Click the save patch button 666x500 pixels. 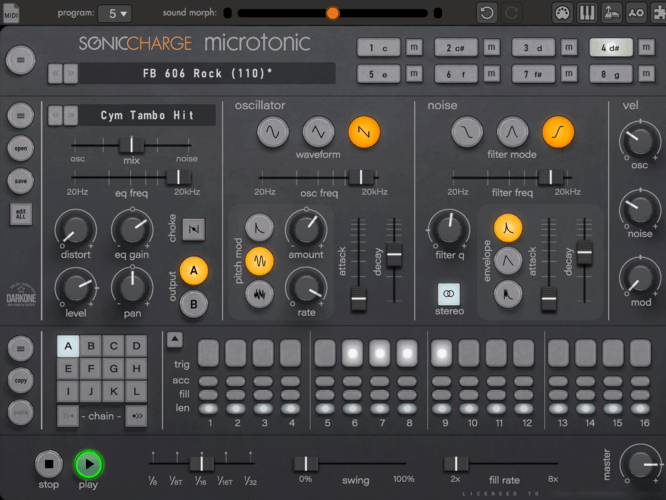coord(20,181)
